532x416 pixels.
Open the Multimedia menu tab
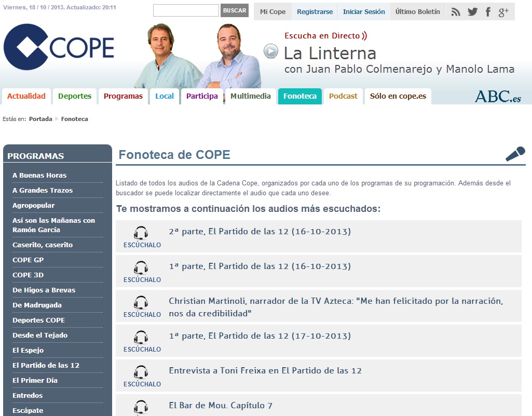(x=250, y=96)
